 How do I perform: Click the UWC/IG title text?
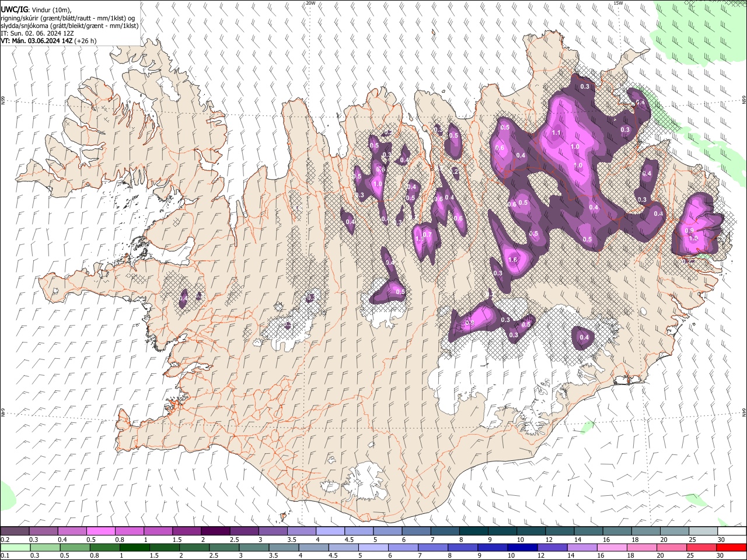point(13,10)
